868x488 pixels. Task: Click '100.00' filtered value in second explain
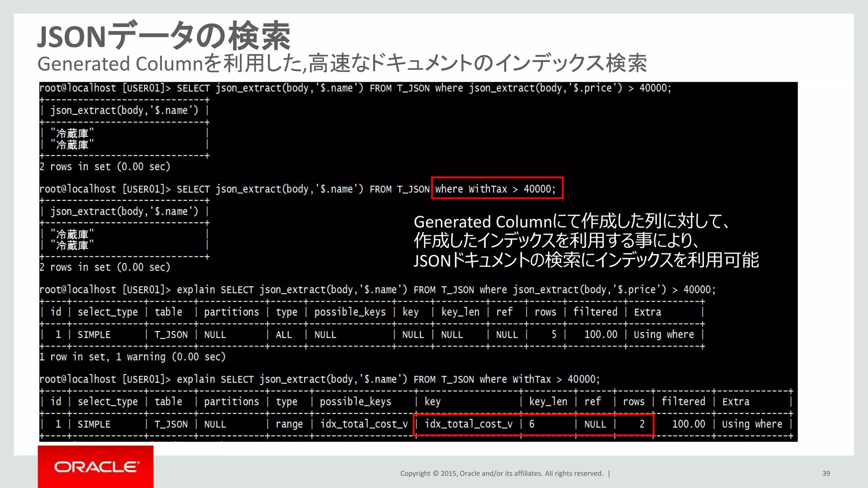click(688, 424)
